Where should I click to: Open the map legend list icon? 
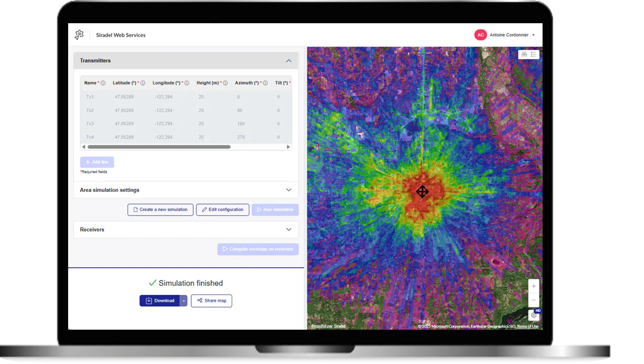coord(533,55)
